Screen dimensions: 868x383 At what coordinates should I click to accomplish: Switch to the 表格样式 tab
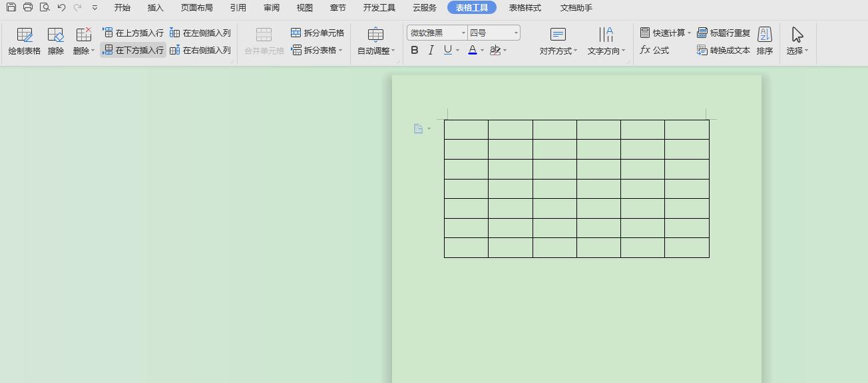click(525, 7)
